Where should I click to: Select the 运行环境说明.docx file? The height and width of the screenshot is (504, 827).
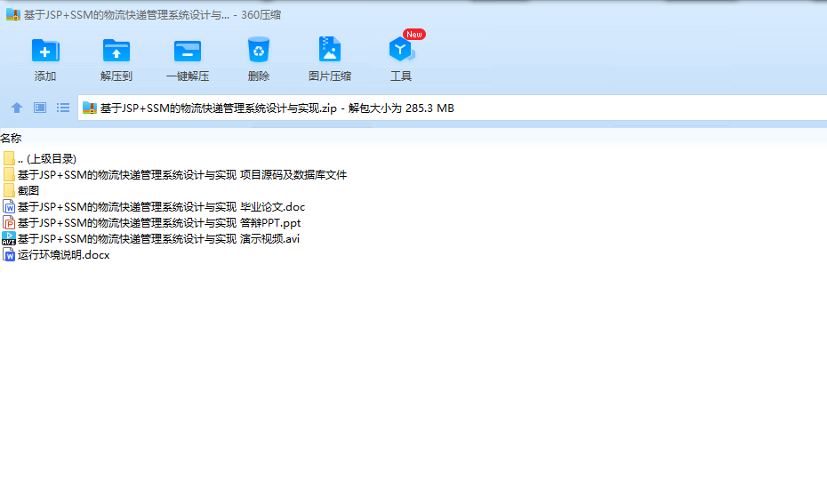[x=56, y=254]
